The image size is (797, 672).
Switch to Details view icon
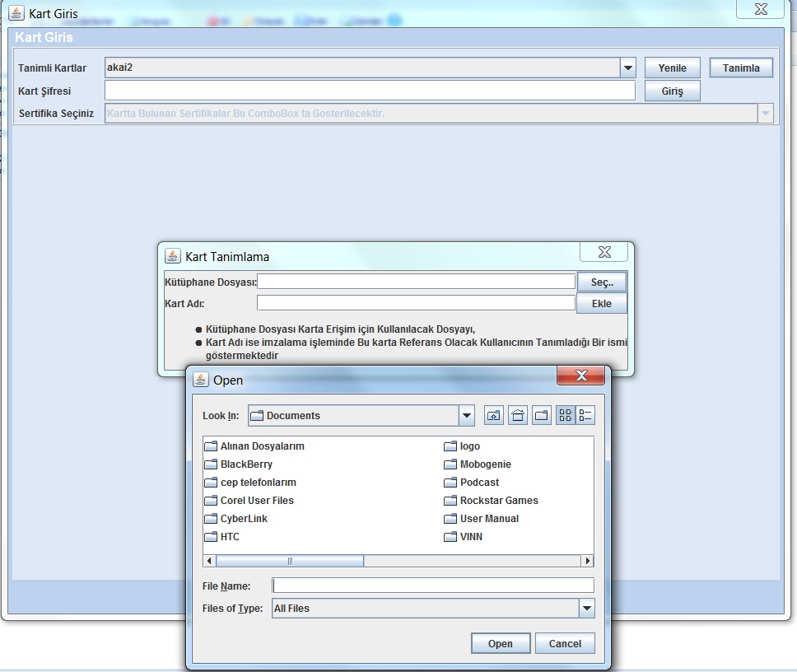[x=585, y=416]
